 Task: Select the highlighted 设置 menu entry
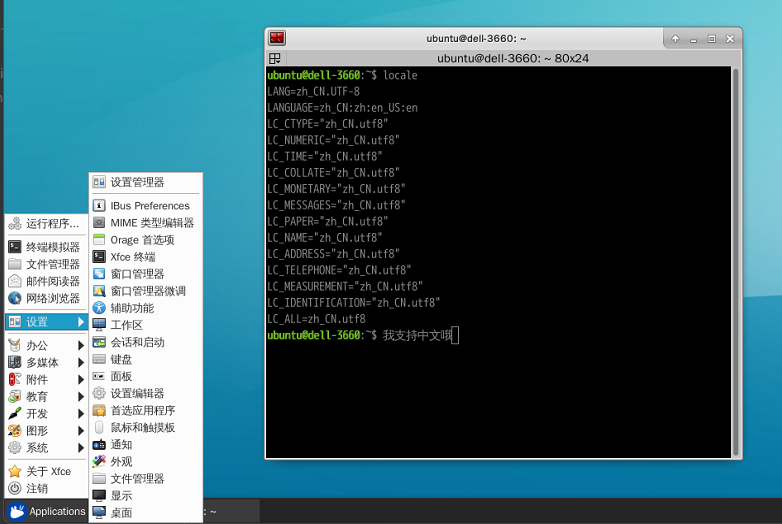46,322
